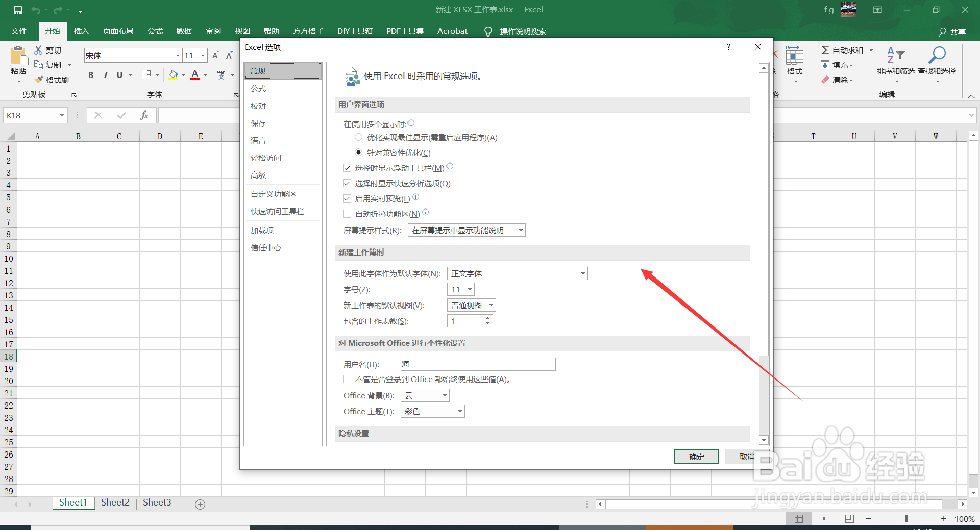
Task: Click the zoom slider handle
Action: coord(906,519)
